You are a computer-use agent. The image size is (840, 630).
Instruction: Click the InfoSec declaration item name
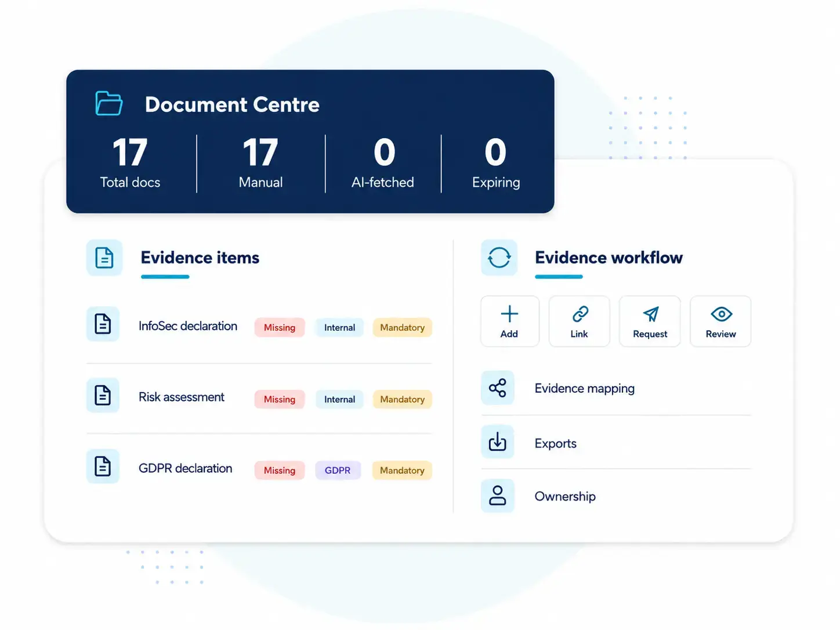point(188,326)
